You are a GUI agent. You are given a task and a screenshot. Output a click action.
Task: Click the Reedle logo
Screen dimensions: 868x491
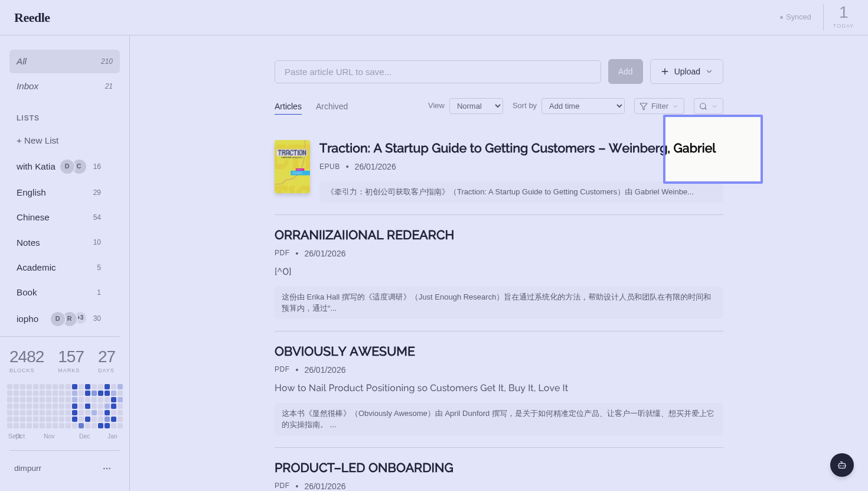(32, 18)
